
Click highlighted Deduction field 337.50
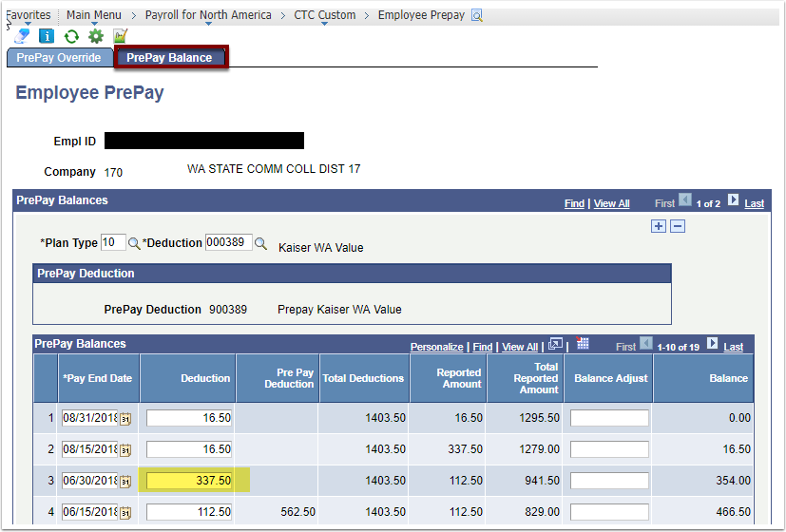point(189,481)
